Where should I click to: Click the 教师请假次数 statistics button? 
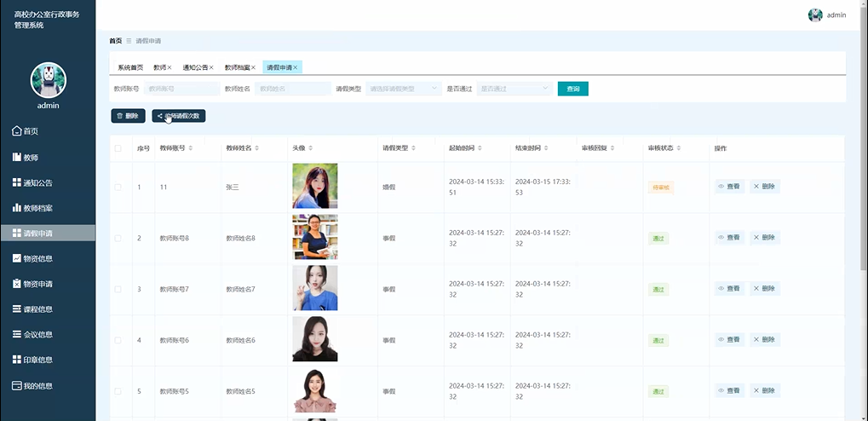click(179, 116)
